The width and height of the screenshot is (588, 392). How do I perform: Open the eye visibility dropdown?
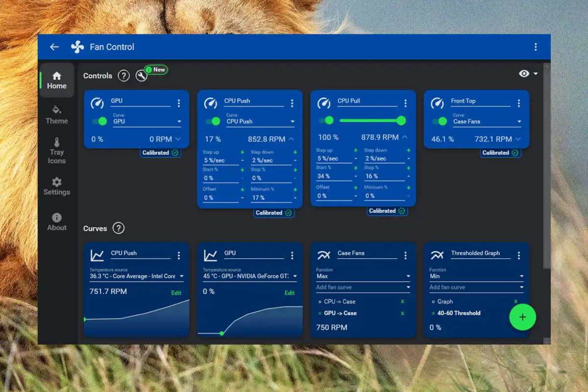click(528, 73)
